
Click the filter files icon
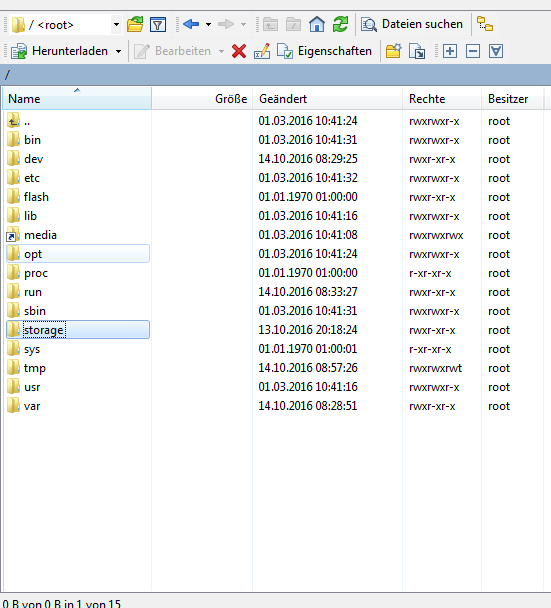coord(158,25)
